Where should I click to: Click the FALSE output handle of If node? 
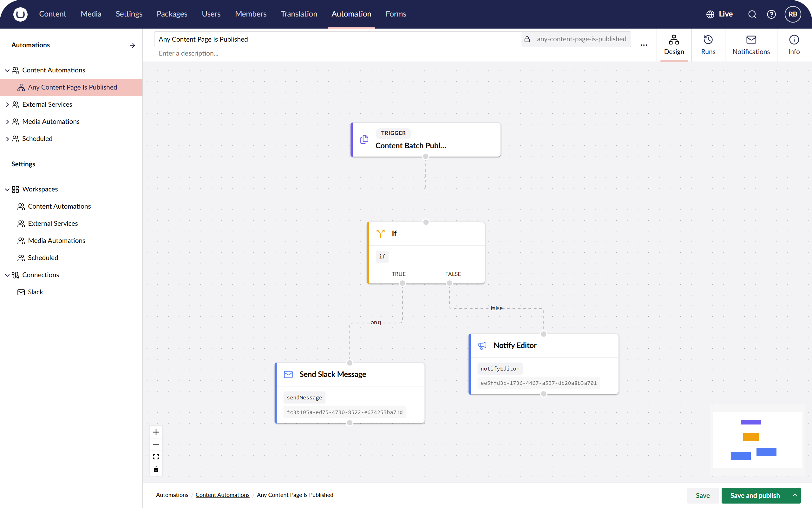click(449, 283)
